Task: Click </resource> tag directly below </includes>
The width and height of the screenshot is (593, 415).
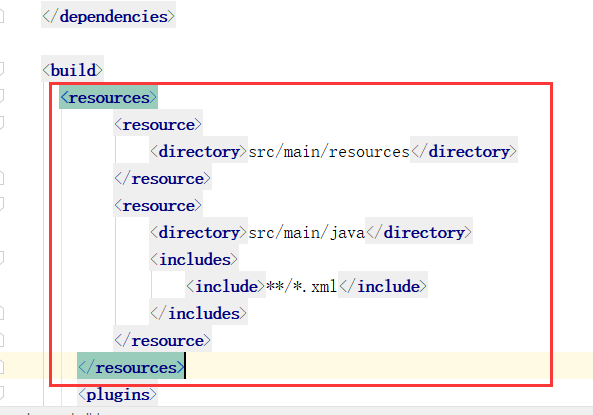Action: point(162,341)
